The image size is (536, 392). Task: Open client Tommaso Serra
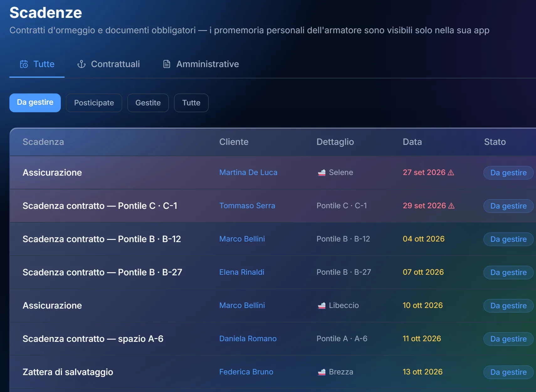(x=247, y=206)
